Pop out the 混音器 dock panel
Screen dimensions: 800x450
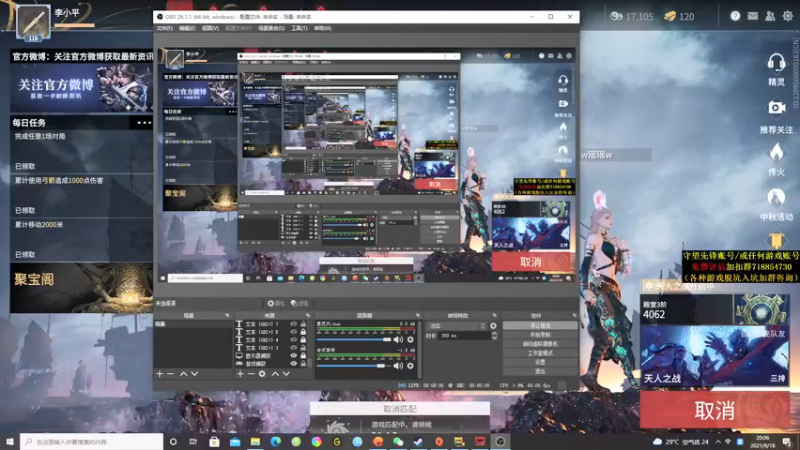(x=418, y=315)
